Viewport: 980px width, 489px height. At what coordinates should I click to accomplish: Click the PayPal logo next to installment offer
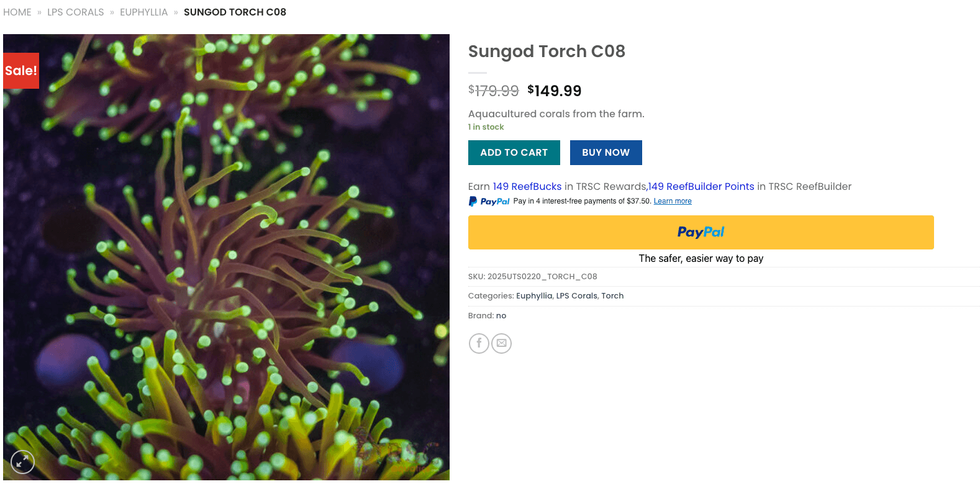pyautogui.click(x=489, y=200)
